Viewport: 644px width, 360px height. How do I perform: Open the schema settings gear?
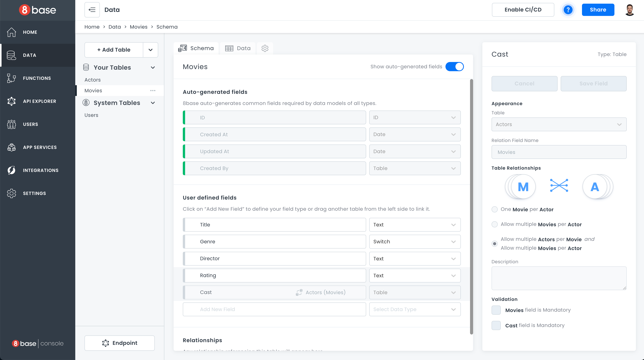pos(265,48)
